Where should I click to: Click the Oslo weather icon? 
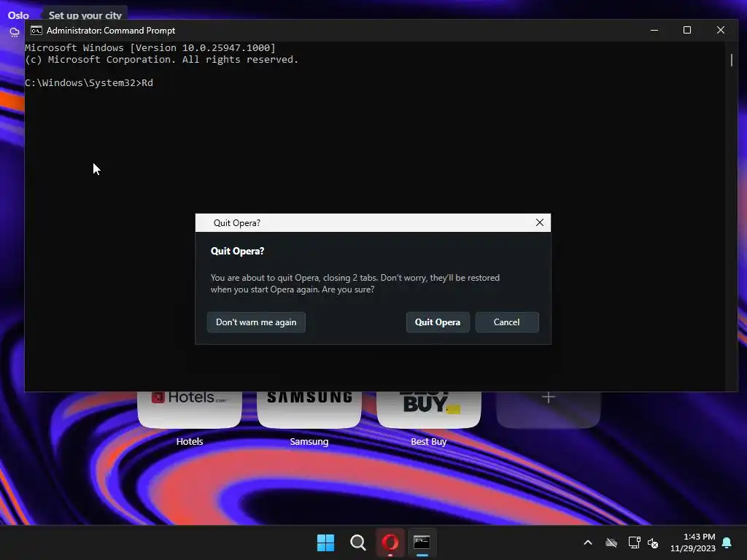click(15, 32)
